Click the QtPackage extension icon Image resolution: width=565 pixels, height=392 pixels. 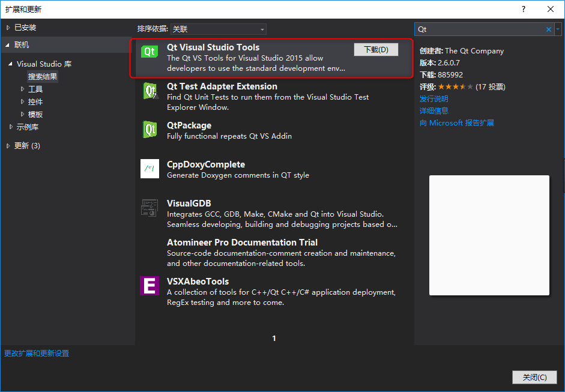coord(150,130)
